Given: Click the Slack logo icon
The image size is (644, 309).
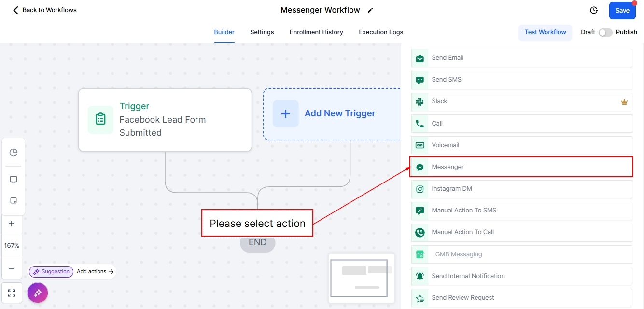Looking at the screenshot, I should (420, 101).
